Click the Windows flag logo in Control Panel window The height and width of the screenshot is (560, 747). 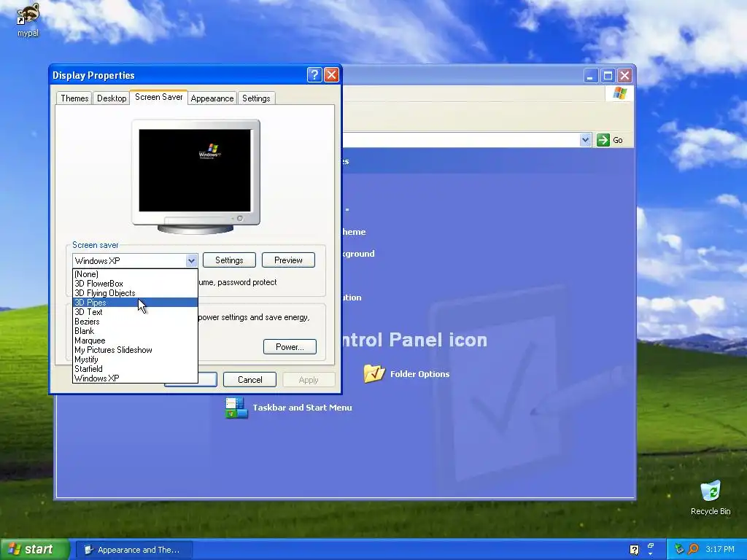click(619, 93)
